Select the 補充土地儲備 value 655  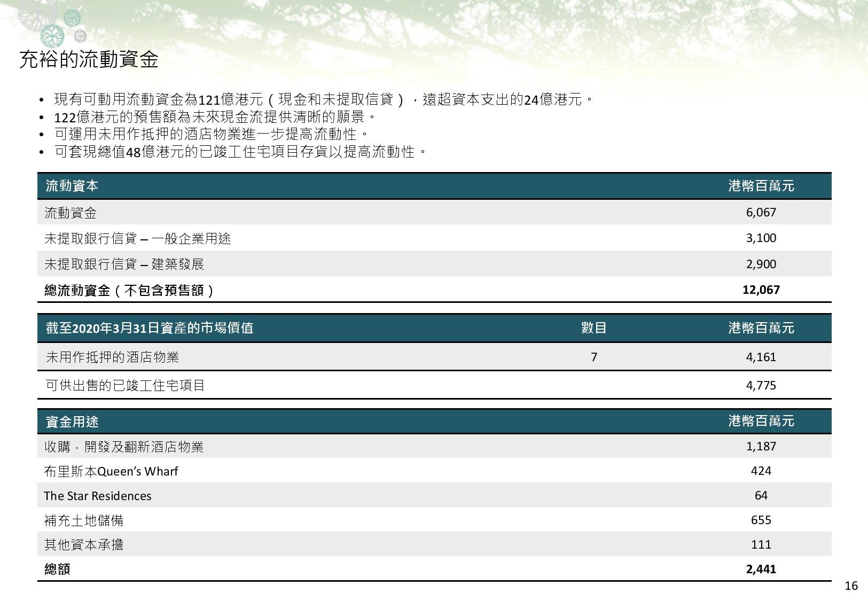click(761, 520)
